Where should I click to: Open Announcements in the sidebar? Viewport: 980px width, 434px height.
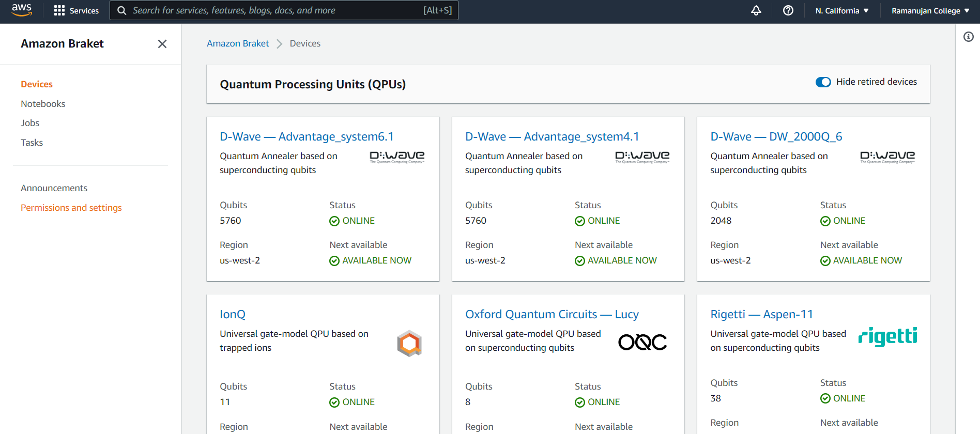(54, 188)
